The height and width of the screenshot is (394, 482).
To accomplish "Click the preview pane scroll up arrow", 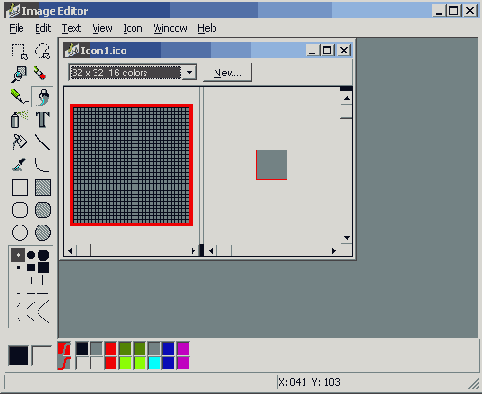I will 347,98.
